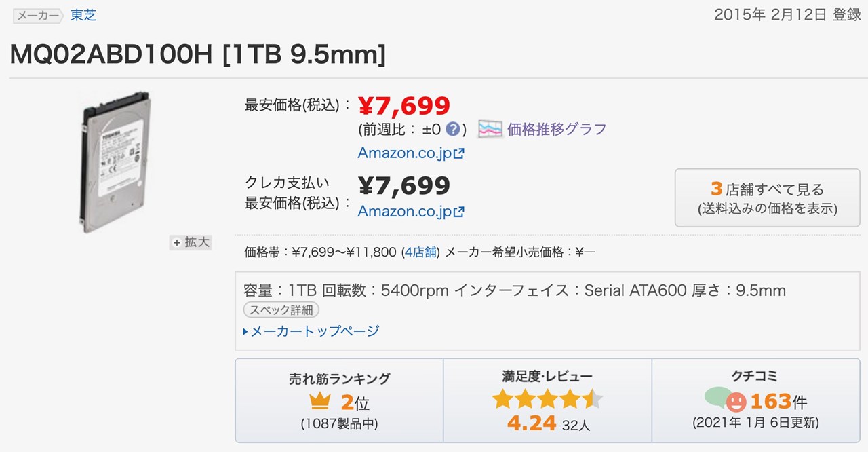
Task: Click the 4.24 rating score
Action: [533, 422]
